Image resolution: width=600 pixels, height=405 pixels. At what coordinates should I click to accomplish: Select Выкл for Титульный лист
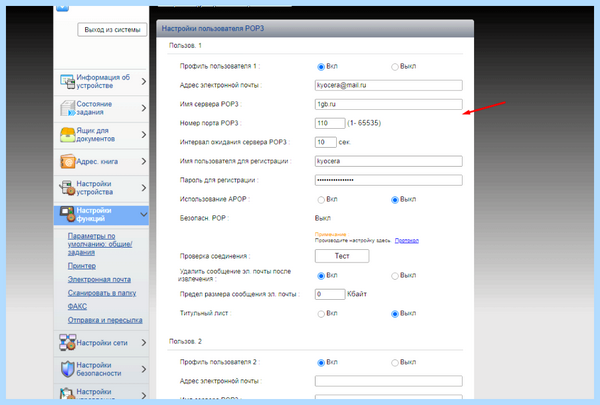pos(395,314)
